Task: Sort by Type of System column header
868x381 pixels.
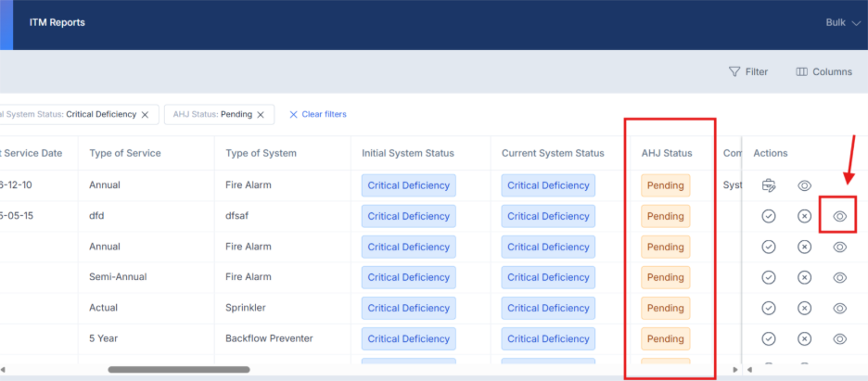Action: [x=261, y=153]
